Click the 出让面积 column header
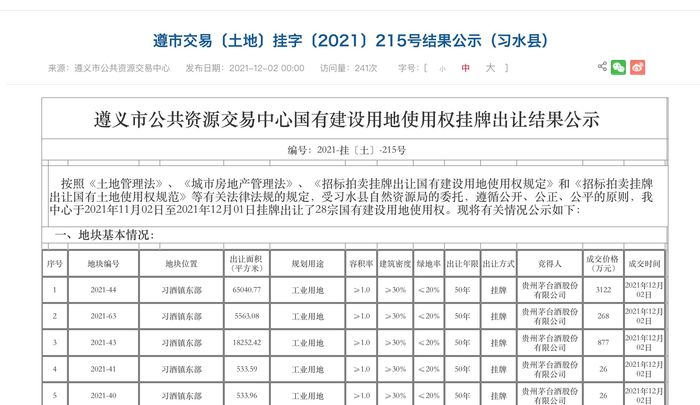The image size is (700, 405). click(245, 263)
